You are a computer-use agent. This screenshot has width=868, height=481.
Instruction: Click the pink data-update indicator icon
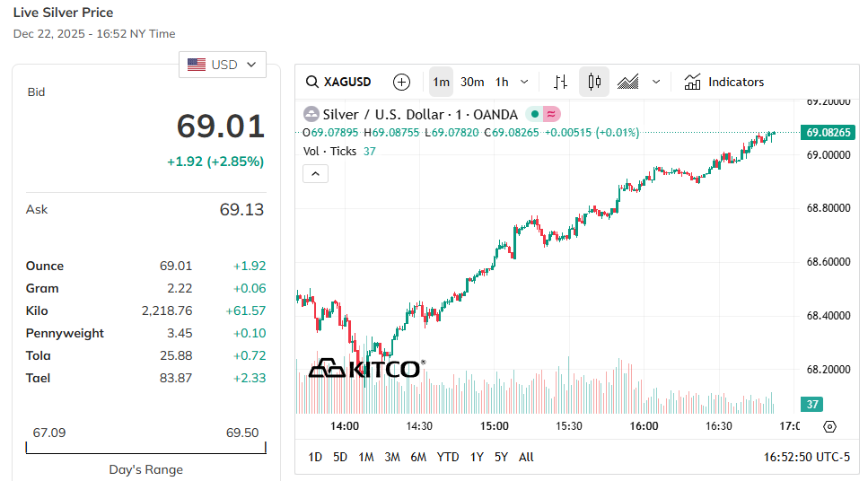[551, 115]
